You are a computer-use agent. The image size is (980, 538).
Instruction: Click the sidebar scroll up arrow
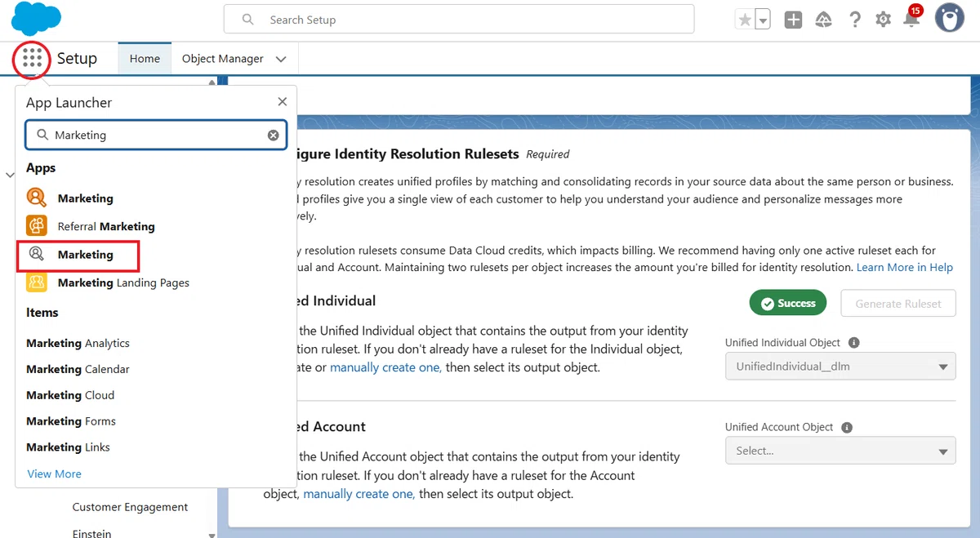[x=212, y=82]
